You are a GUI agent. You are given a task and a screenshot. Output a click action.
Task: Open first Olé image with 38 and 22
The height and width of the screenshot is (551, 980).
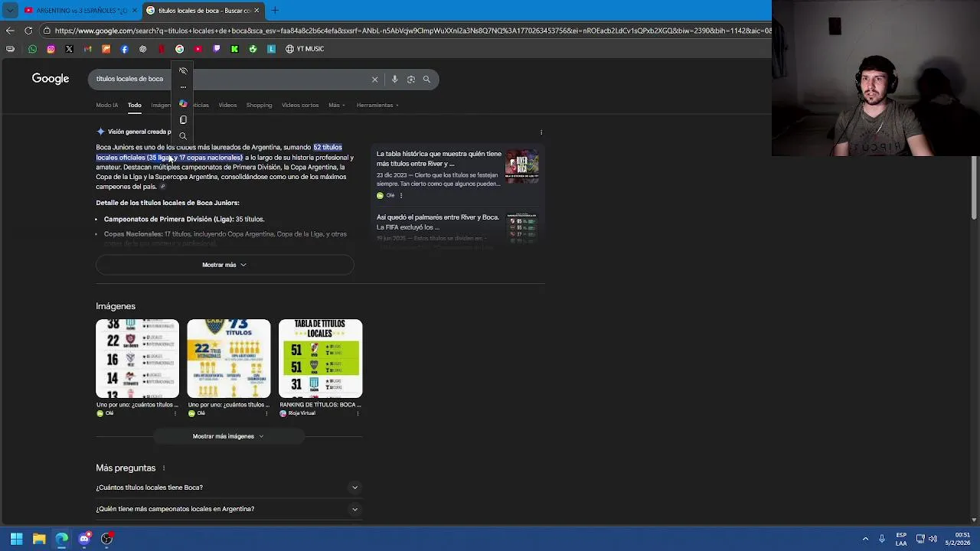137,359
